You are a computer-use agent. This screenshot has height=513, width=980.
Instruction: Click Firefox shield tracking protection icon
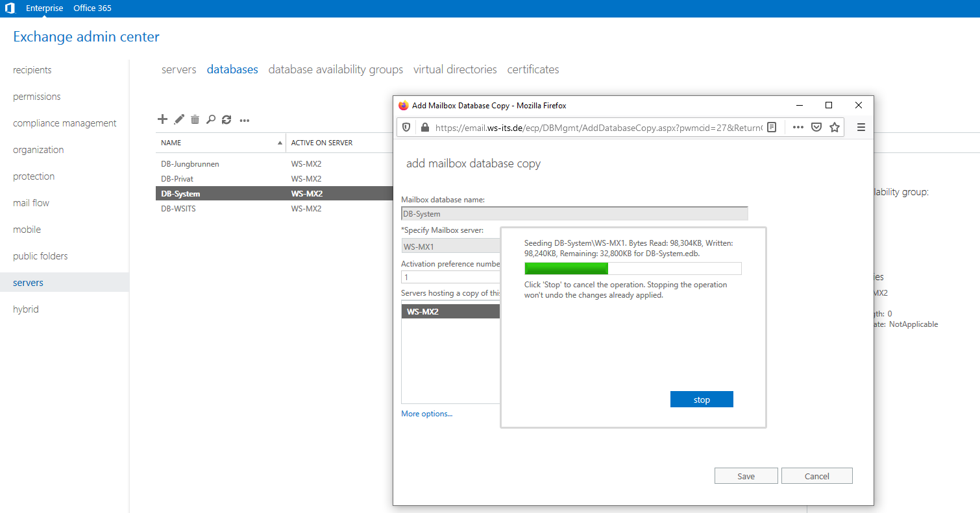click(407, 128)
